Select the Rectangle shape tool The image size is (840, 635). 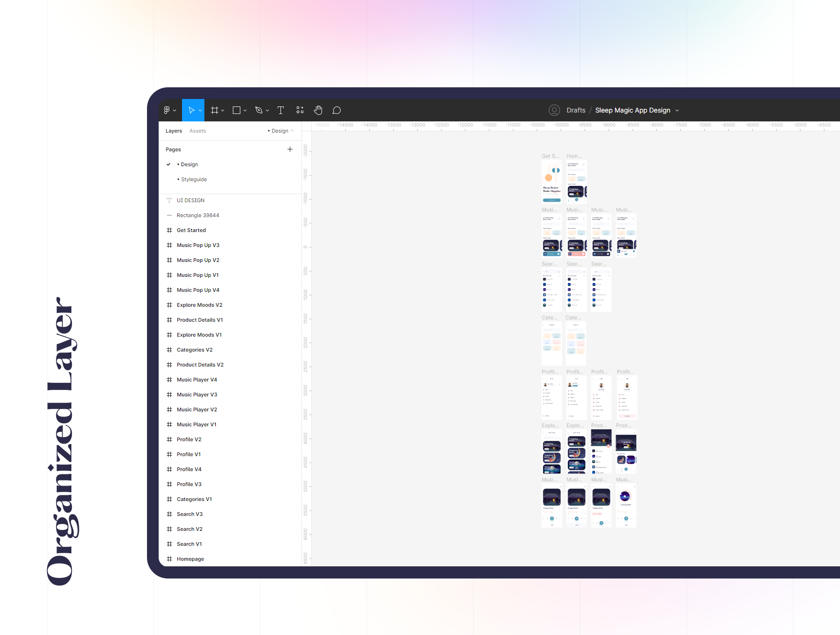pos(237,110)
